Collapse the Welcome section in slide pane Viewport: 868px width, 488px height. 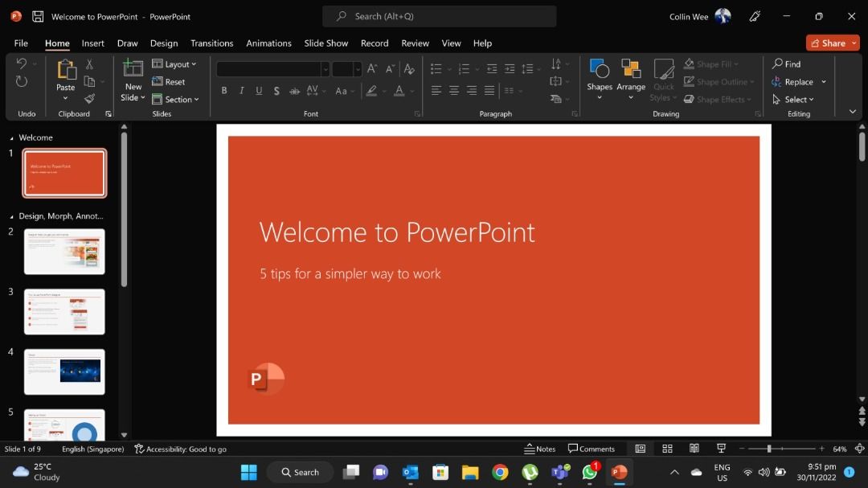(11, 138)
